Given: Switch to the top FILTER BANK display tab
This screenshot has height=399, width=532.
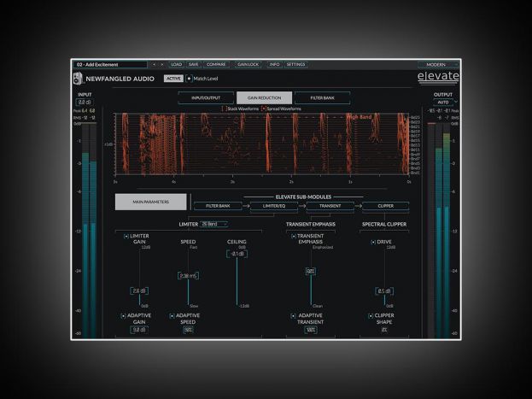Looking at the screenshot, I should 322,97.
